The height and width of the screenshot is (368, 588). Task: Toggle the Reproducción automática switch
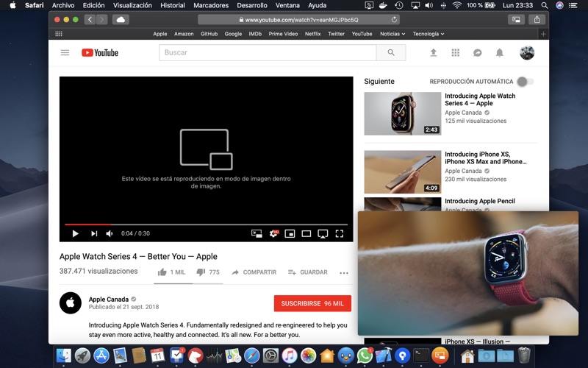[525, 82]
